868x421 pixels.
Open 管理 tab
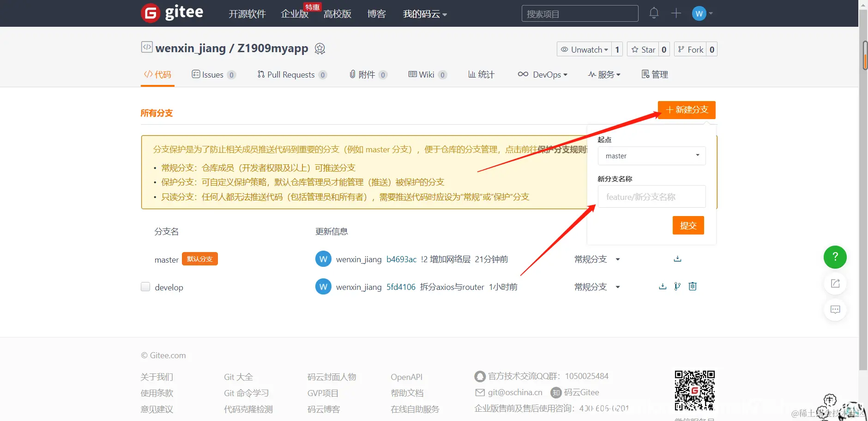(x=655, y=74)
